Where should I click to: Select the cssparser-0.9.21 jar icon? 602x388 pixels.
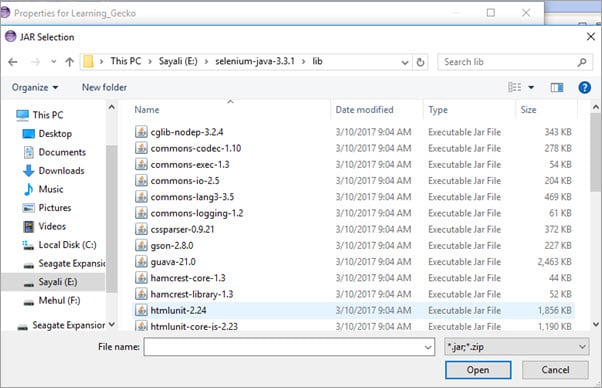coord(141,229)
